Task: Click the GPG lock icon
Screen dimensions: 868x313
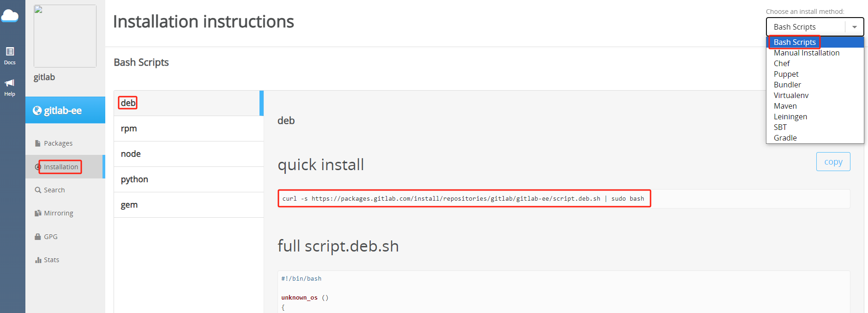Action: pos(38,237)
